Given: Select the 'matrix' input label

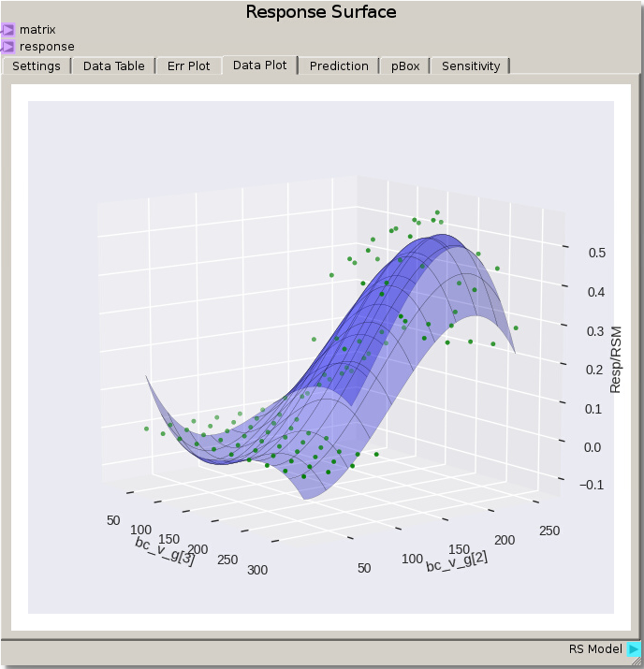Looking at the screenshot, I should coord(37,30).
